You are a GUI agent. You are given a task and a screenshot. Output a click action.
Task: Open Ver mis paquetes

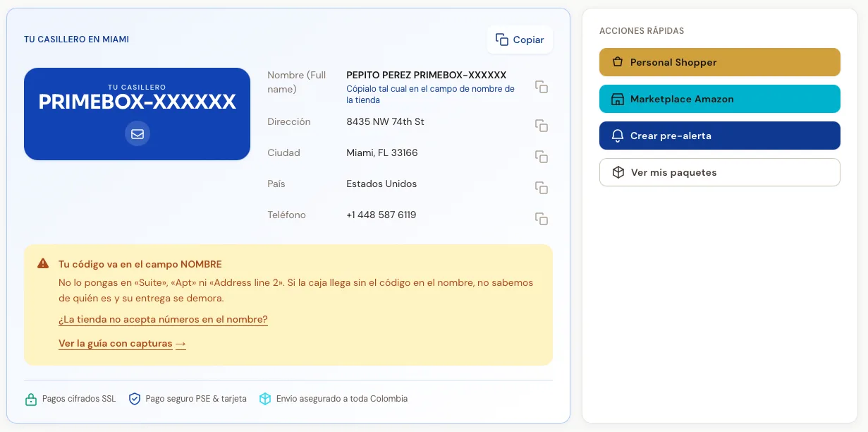(720, 172)
